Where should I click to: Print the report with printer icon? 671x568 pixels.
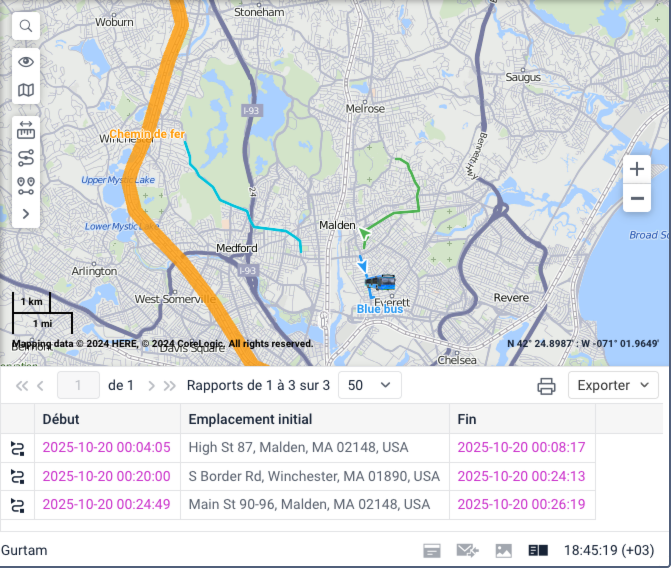(x=546, y=386)
